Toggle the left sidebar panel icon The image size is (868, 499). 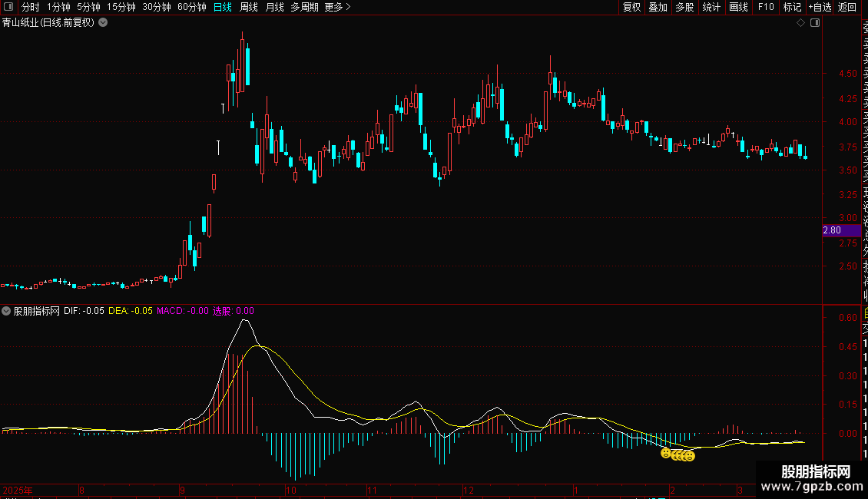tap(8, 7)
